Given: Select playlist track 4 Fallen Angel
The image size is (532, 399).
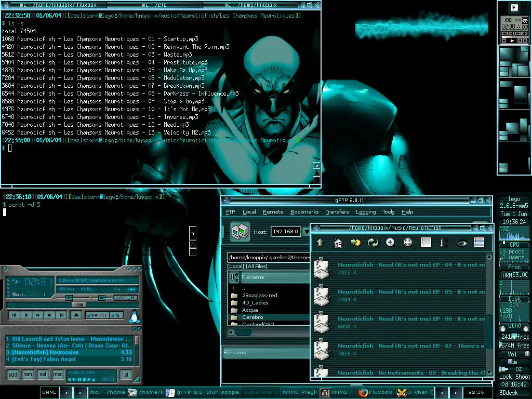Looking at the screenshot, I should tap(69, 359).
